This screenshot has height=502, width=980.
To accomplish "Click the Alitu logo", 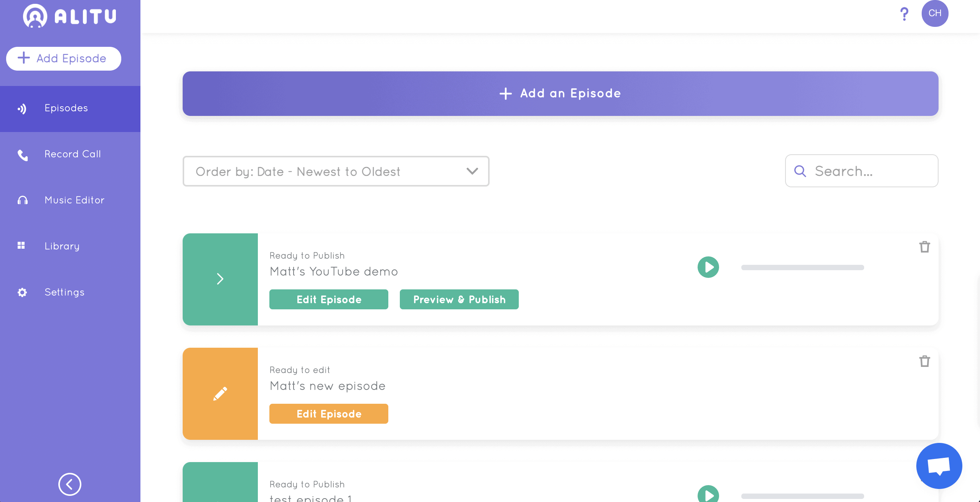I will 70,16.
